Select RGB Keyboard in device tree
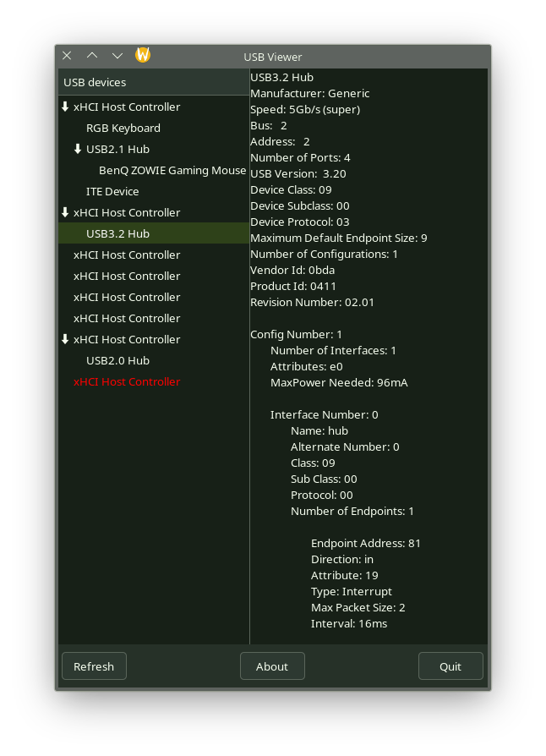Image resolution: width=546 pixels, height=756 pixels. [123, 129]
